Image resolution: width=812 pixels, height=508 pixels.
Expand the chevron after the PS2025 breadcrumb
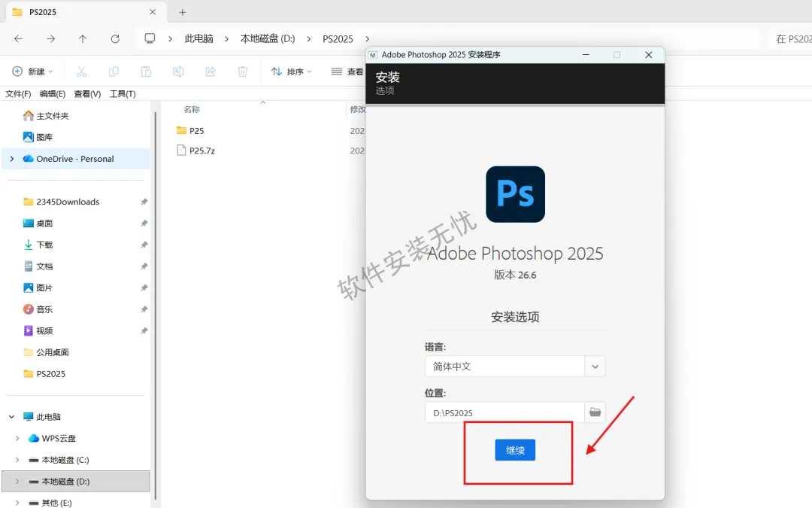[367, 39]
